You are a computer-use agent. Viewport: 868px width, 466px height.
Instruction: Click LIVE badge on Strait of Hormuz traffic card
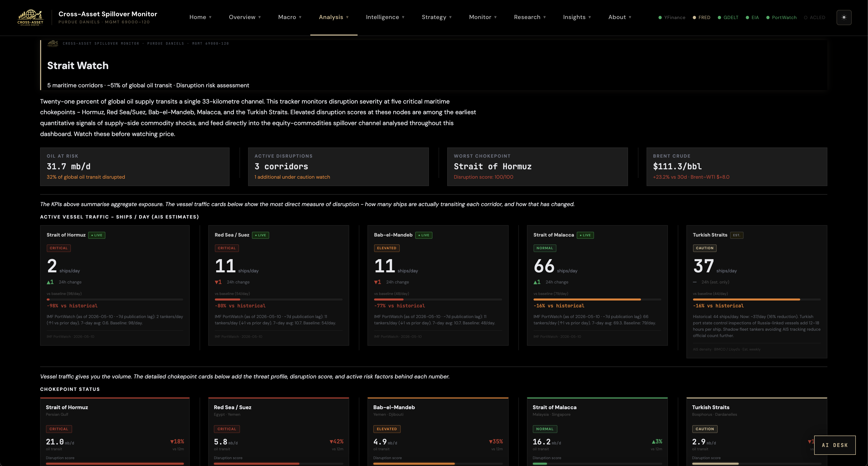pos(97,235)
